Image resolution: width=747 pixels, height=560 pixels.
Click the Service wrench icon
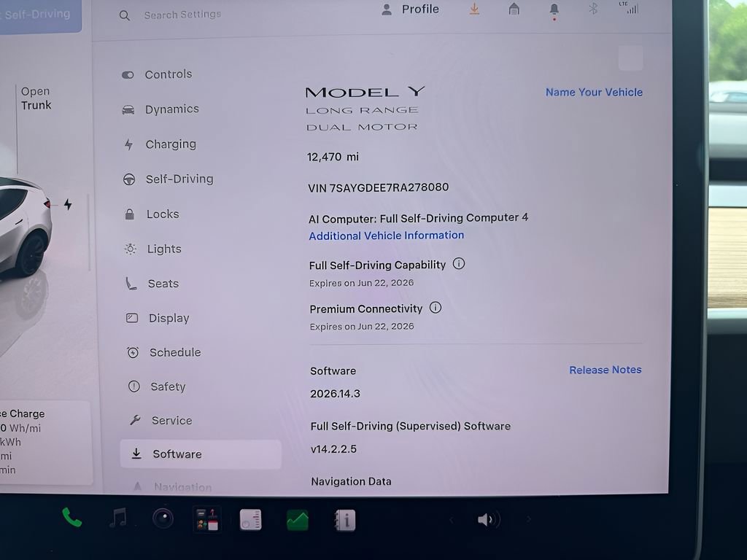pos(135,420)
